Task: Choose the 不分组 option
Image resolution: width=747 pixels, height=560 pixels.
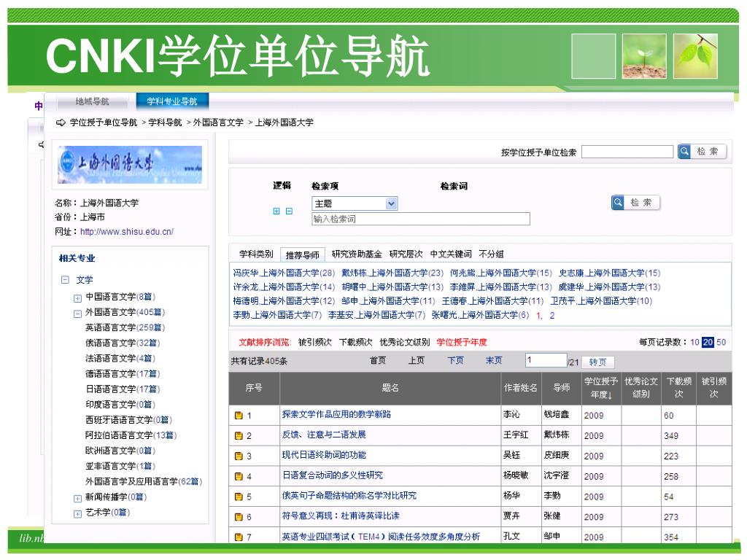Action: click(x=491, y=254)
